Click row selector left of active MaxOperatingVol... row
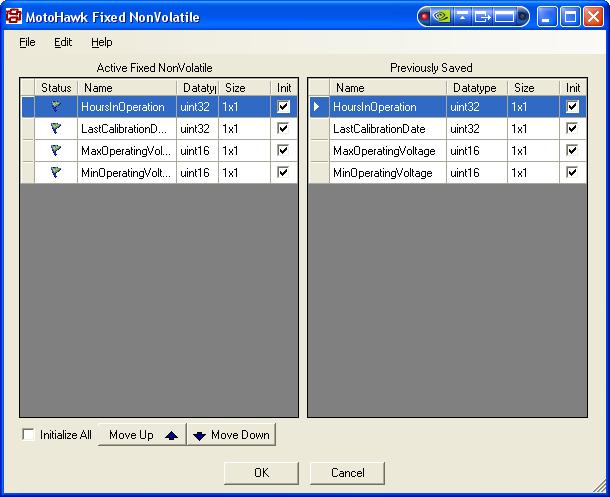610x497 pixels. pyautogui.click(x=28, y=150)
